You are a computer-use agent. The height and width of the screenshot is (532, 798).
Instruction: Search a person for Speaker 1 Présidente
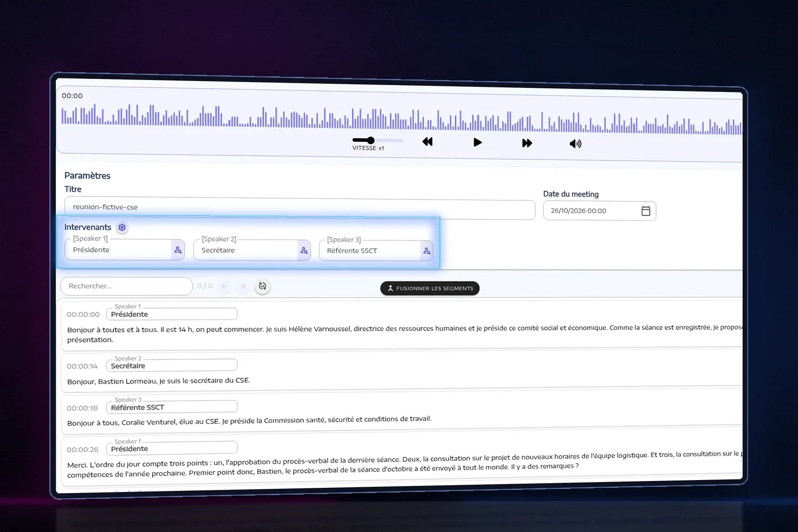178,250
